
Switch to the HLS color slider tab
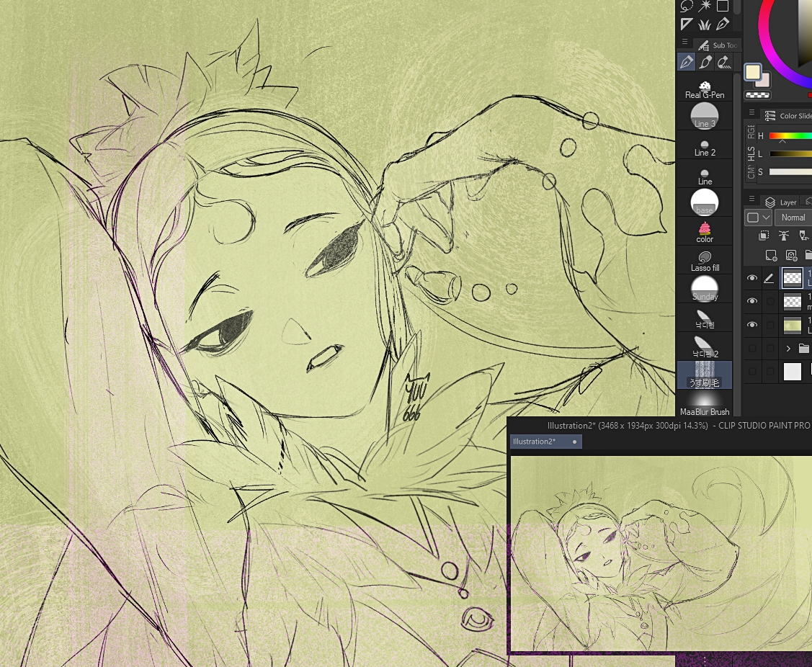[x=751, y=154]
